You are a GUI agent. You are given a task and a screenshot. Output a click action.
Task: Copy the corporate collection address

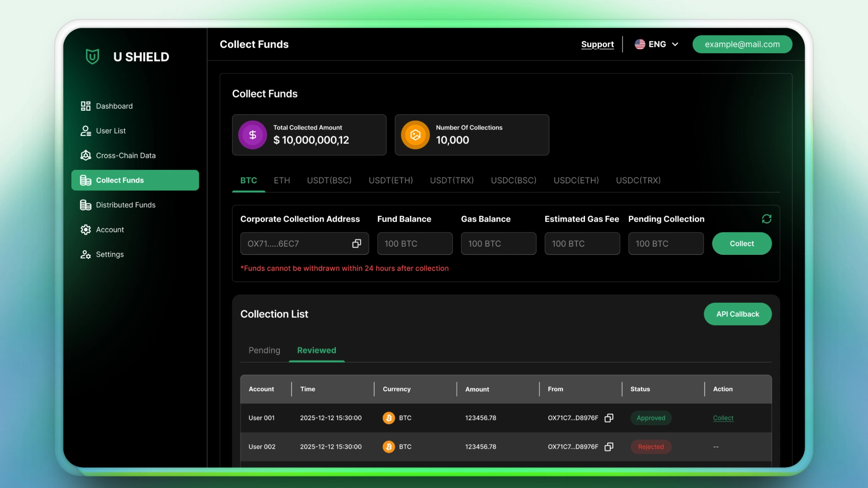click(357, 244)
